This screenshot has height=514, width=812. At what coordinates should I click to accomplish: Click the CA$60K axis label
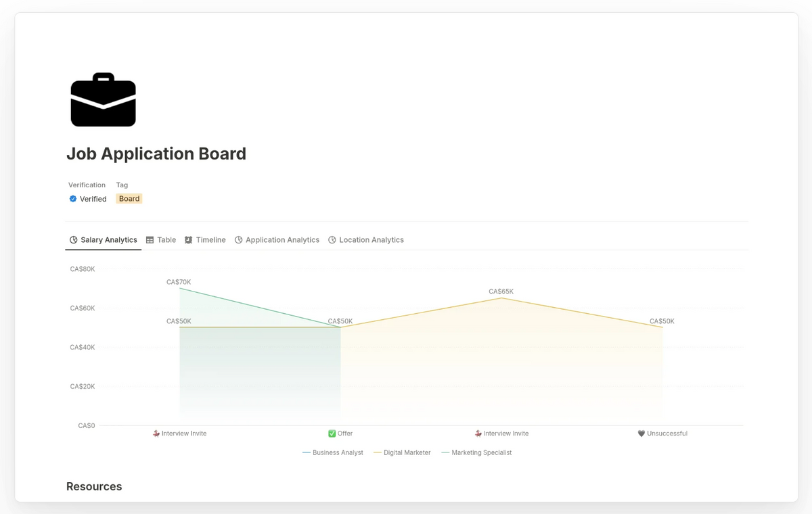[83, 308]
